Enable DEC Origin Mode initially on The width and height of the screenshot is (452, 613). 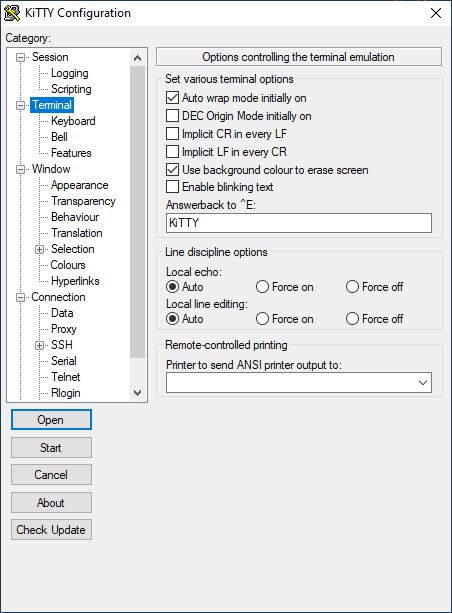coord(172,116)
